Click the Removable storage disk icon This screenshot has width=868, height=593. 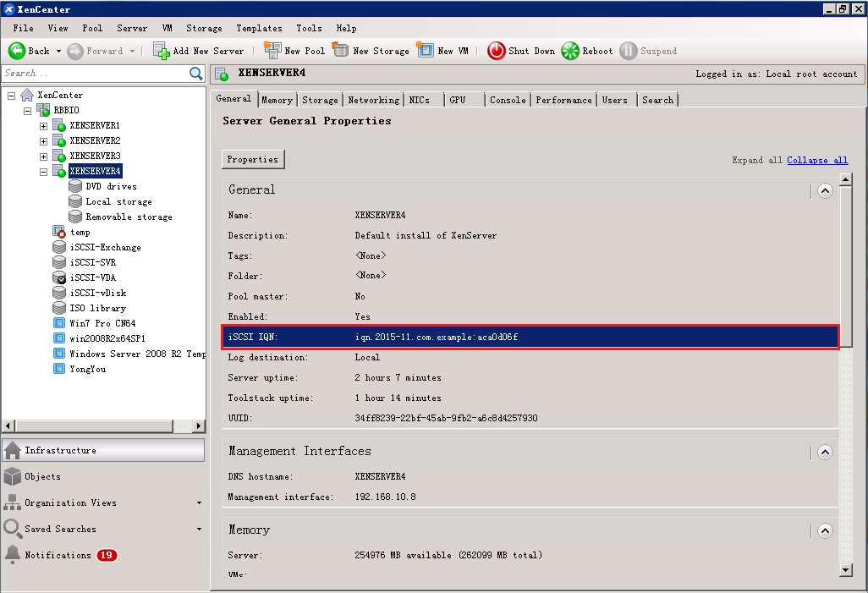click(x=75, y=217)
